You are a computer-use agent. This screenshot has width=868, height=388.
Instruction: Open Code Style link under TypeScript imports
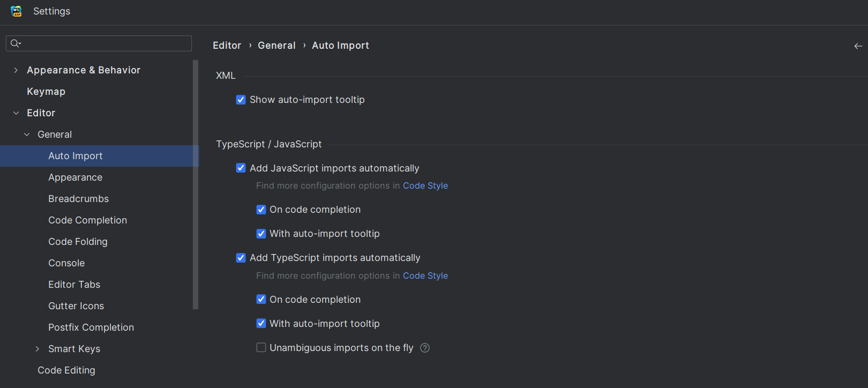[425, 275]
